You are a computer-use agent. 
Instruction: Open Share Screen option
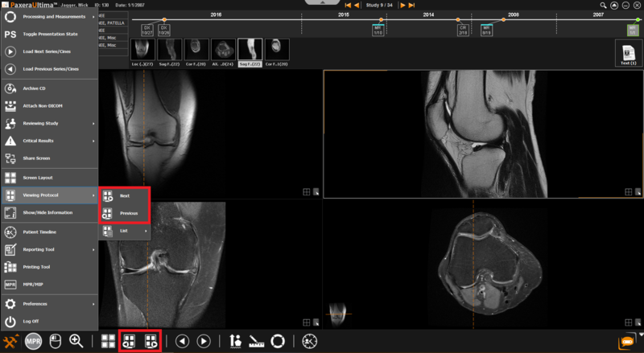48,158
